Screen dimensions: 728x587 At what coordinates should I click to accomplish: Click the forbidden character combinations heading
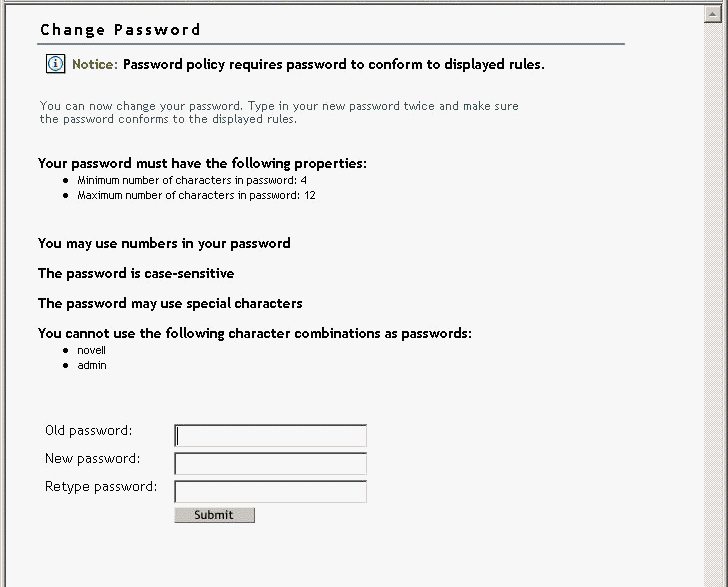click(254, 333)
